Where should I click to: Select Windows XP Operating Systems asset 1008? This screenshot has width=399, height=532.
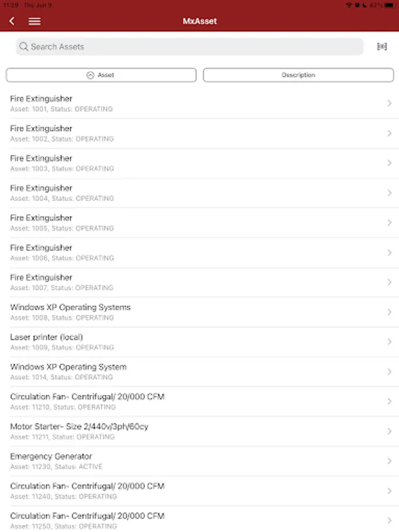tap(177, 312)
